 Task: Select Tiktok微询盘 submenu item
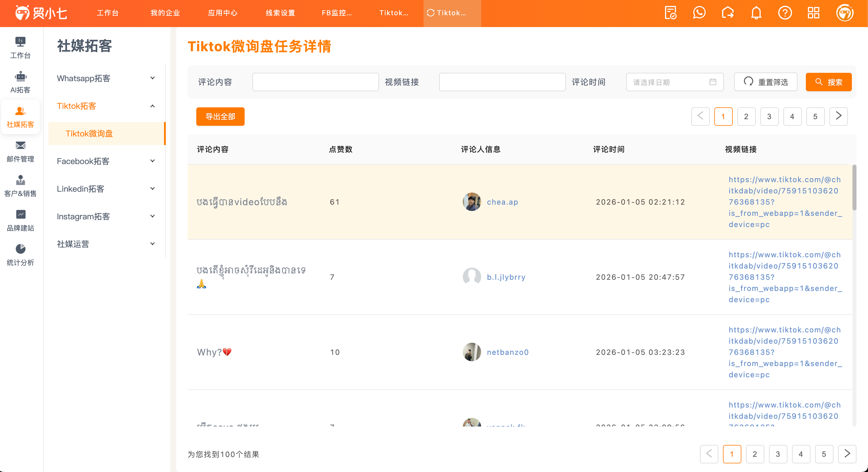[106, 134]
